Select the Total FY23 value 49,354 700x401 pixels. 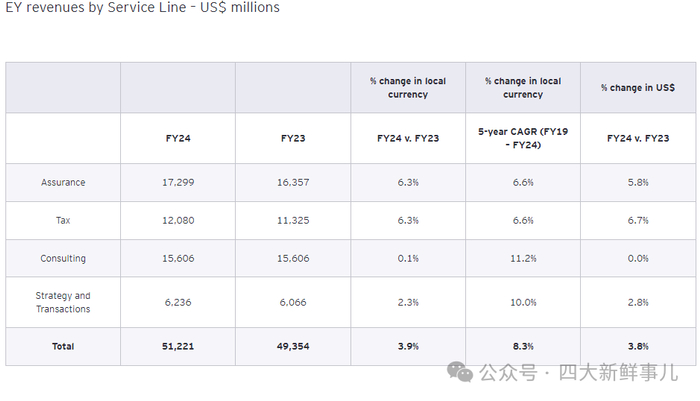pos(293,346)
